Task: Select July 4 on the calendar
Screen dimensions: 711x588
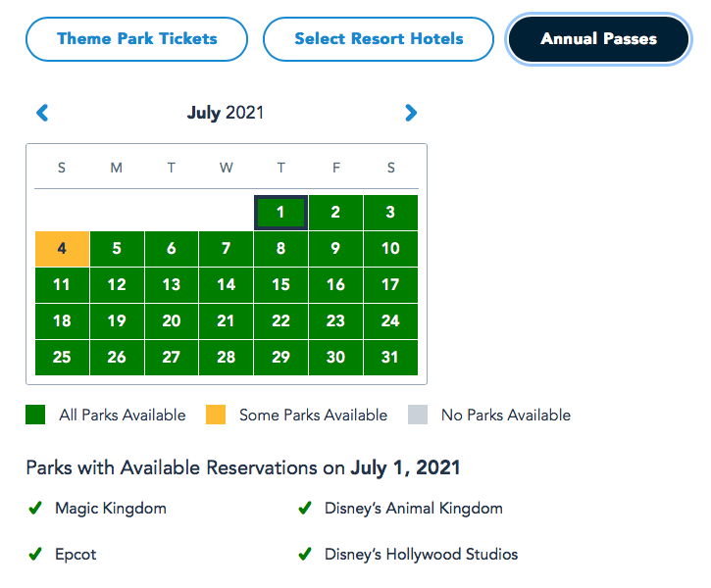Action: click(x=62, y=249)
